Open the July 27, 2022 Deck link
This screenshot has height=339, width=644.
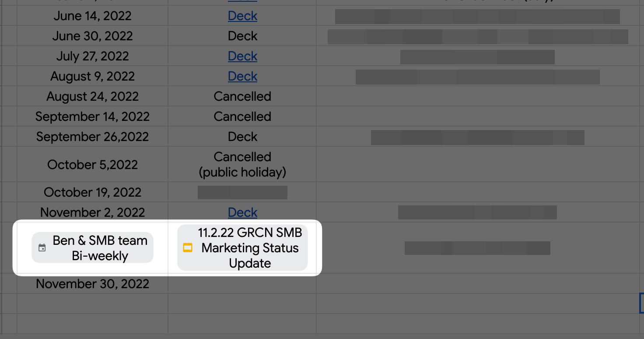(x=242, y=56)
